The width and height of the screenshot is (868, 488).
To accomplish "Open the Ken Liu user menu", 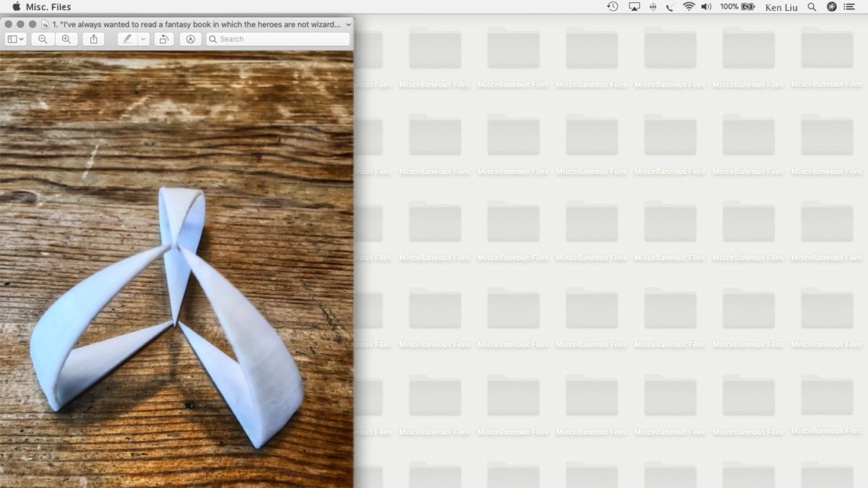I will click(781, 7).
